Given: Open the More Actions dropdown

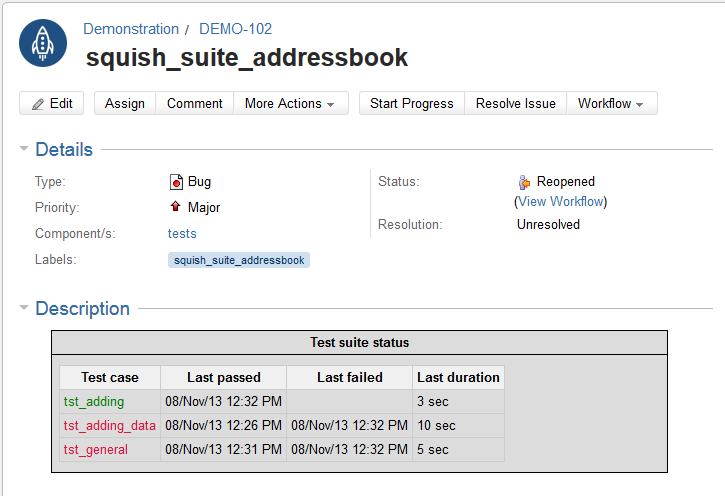Looking at the screenshot, I should tap(290, 104).
